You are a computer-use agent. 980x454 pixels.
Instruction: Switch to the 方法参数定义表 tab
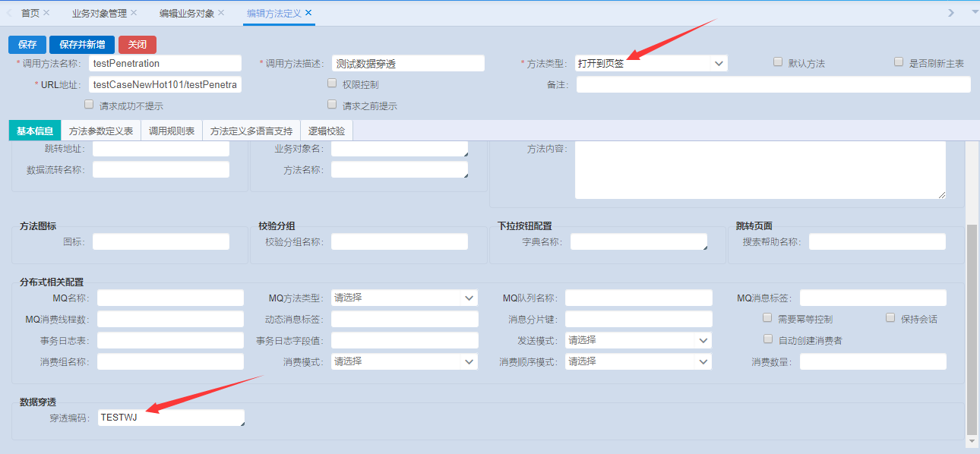[101, 131]
